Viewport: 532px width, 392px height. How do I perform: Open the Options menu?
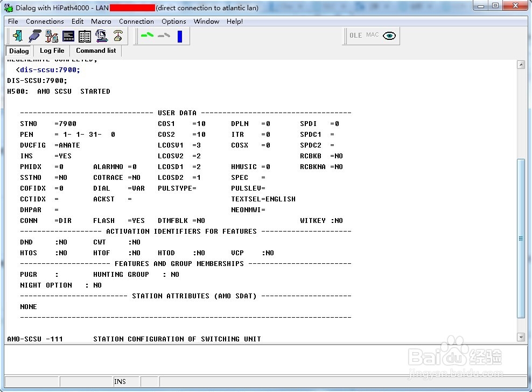174,22
